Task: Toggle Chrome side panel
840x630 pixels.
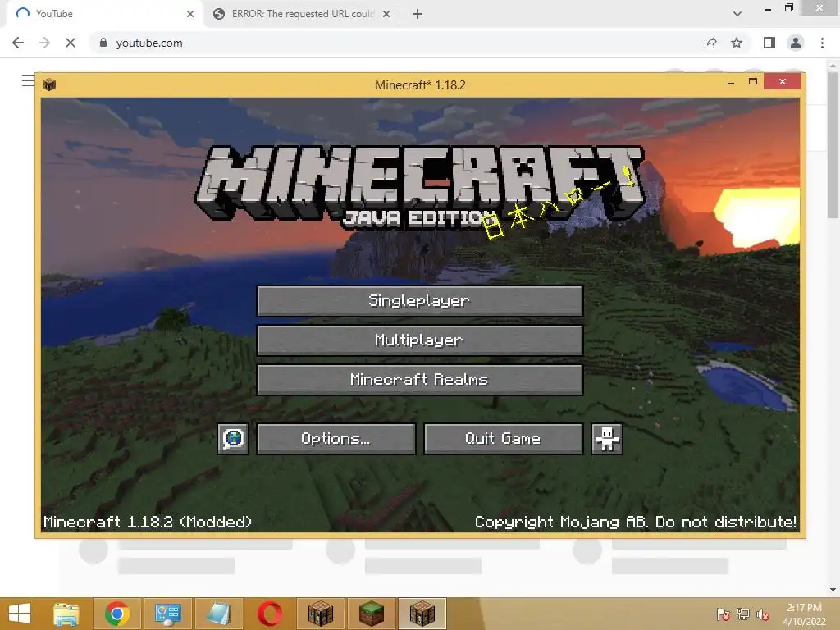Action: (769, 43)
